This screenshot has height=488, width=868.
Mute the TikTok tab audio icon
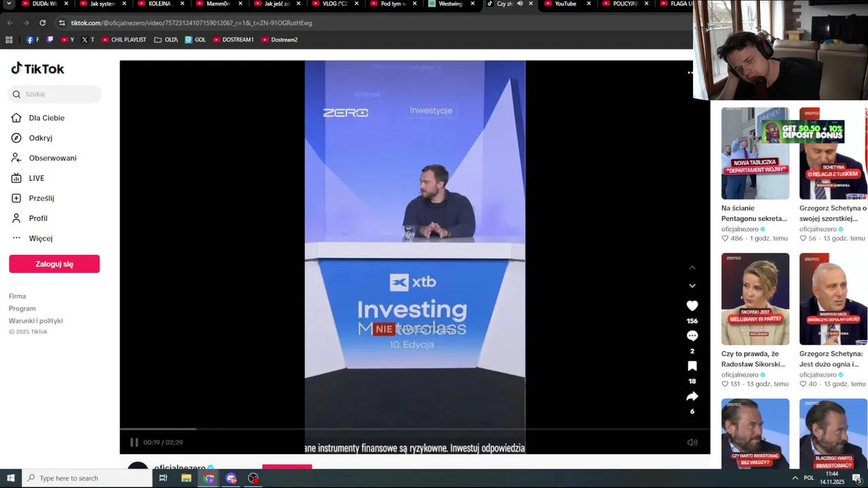tap(520, 3)
